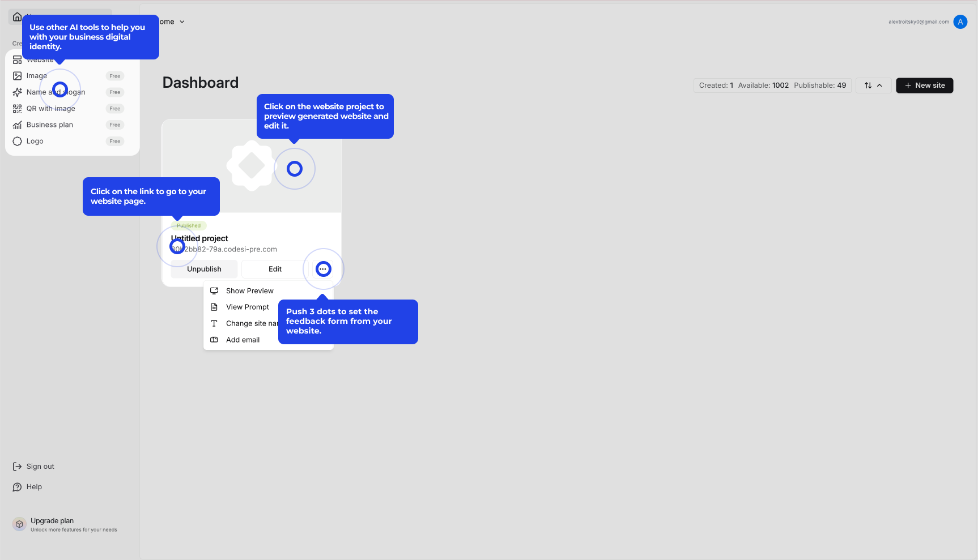Click the sort arrows icon
The image size is (978, 560).
click(x=868, y=85)
